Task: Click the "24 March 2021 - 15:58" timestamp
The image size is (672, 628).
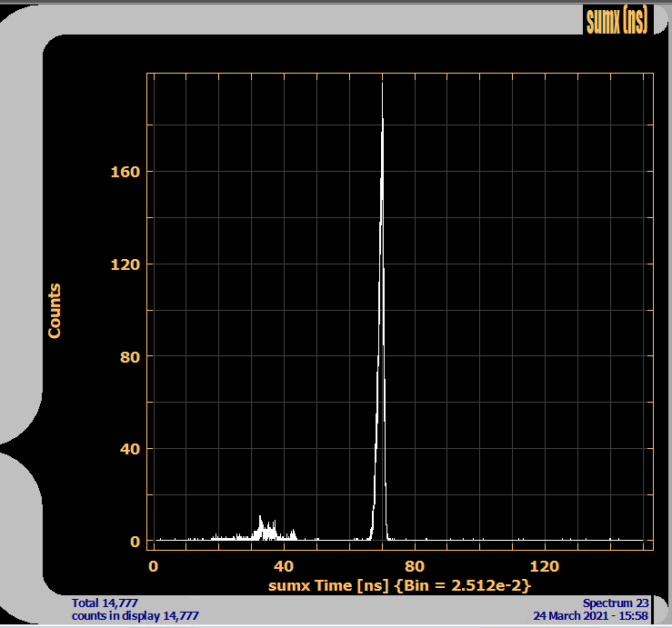Action: point(591,615)
